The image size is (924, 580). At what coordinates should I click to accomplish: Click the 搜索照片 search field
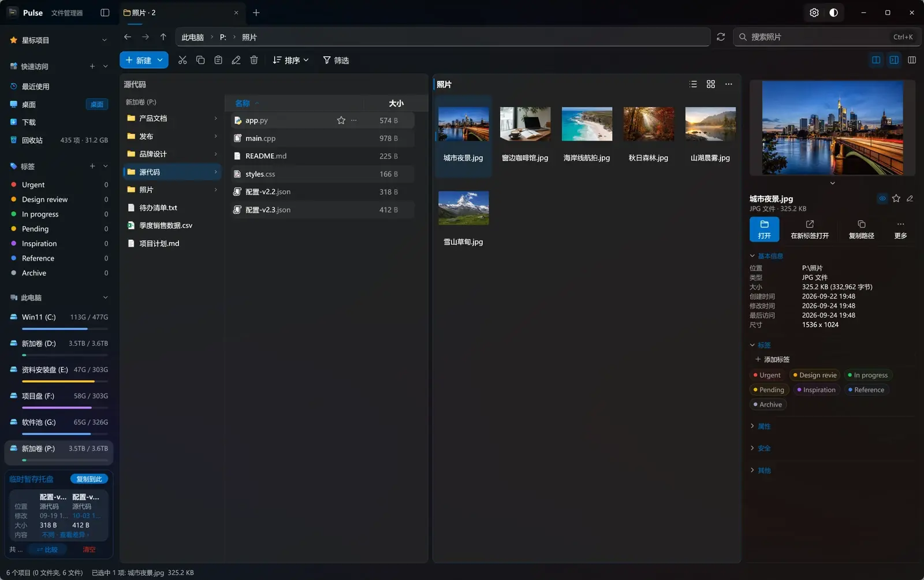coord(826,37)
